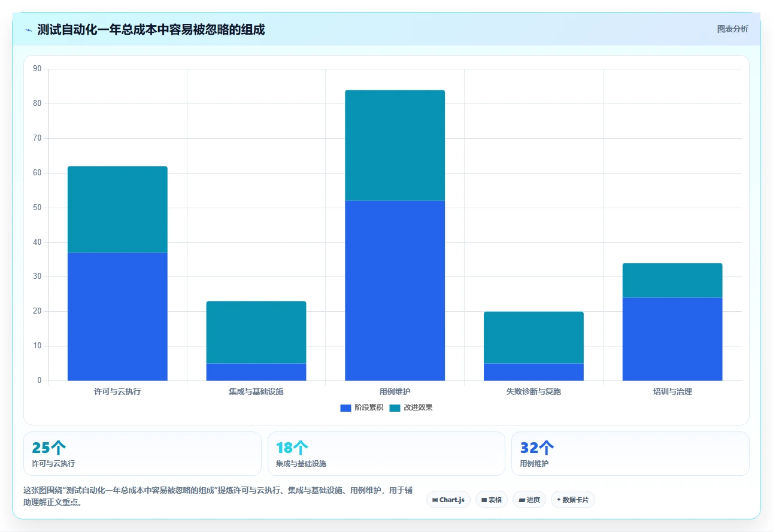
Task: Click the blue bar segment for 许可与云执行
Action: (x=117, y=317)
